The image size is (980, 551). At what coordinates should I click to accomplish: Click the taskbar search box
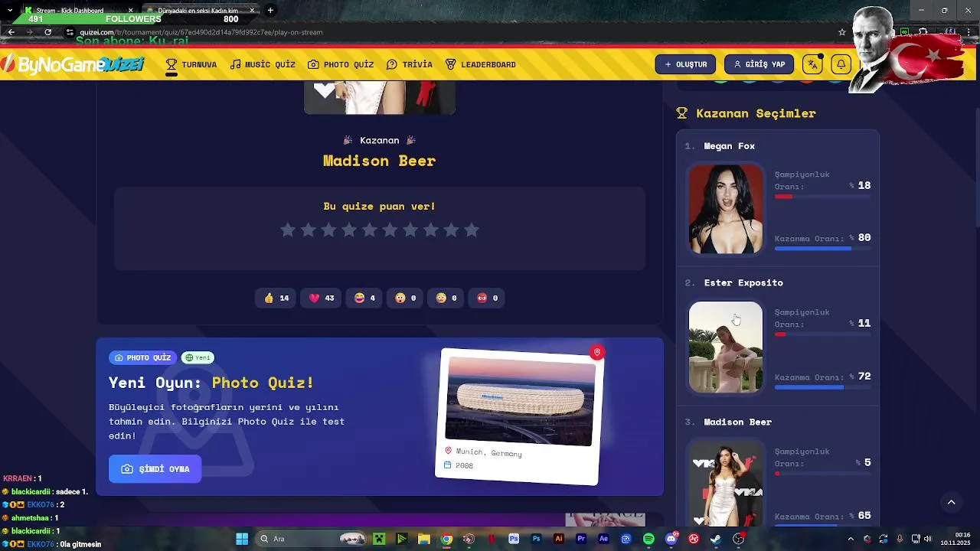pos(310,539)
